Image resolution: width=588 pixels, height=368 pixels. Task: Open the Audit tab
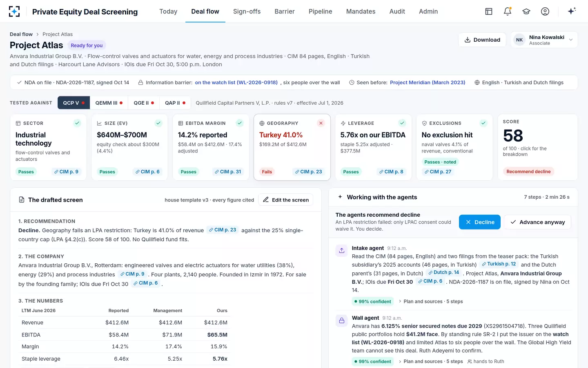[397, 11]
